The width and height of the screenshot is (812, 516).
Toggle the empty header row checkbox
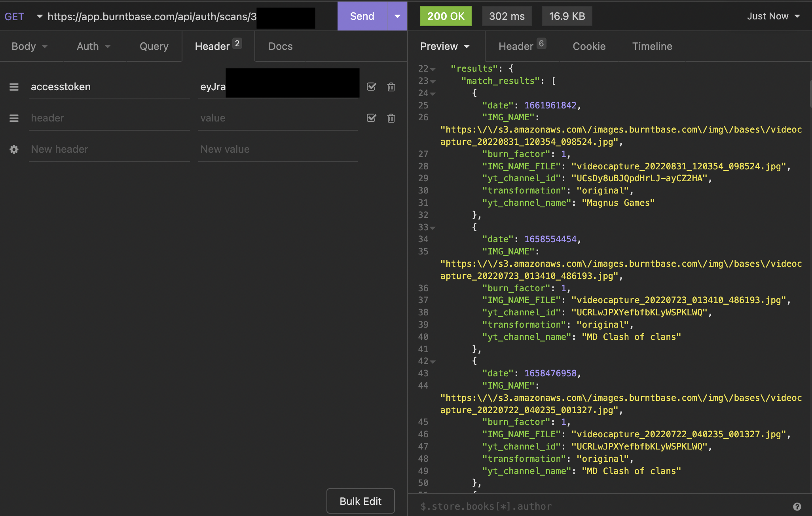click(371, 118)
